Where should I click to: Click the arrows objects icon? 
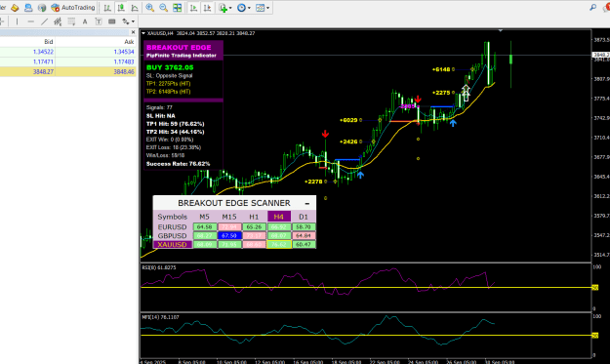click(126, 21)
